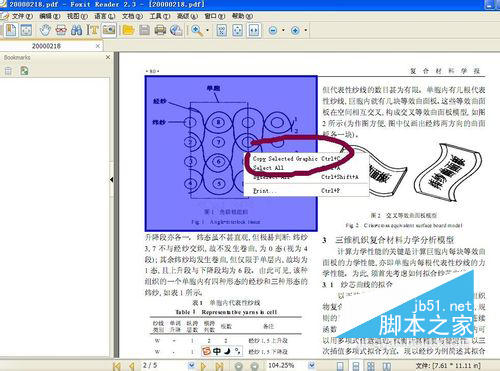Go to the last page
The image size is (500, 371).
point(219,366)
